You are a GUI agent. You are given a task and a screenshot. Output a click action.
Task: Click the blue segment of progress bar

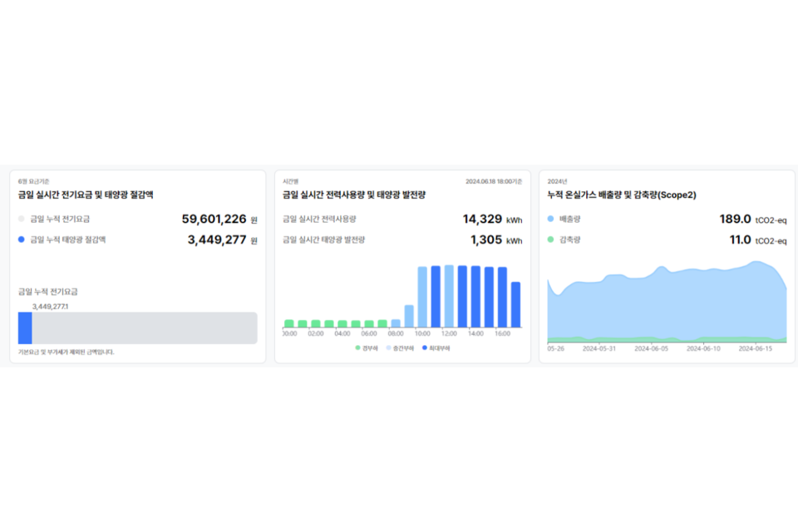[x=25, y=328]
